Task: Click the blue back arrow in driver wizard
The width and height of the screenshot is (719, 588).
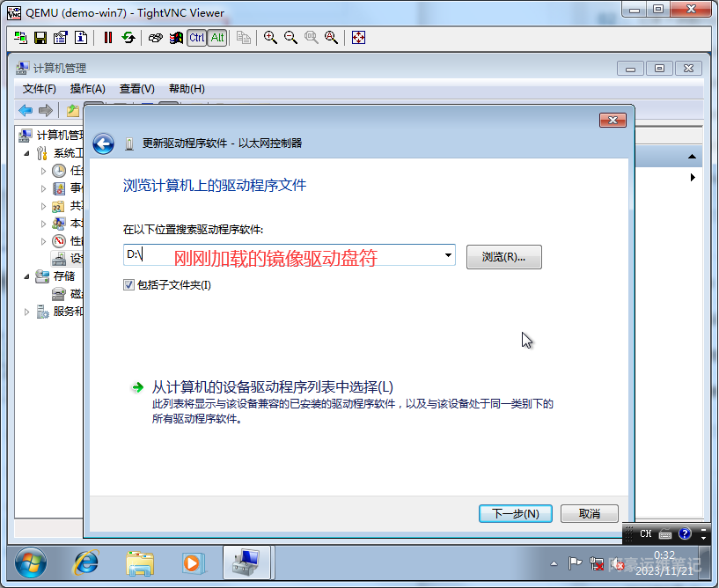Action: point(104,143)
